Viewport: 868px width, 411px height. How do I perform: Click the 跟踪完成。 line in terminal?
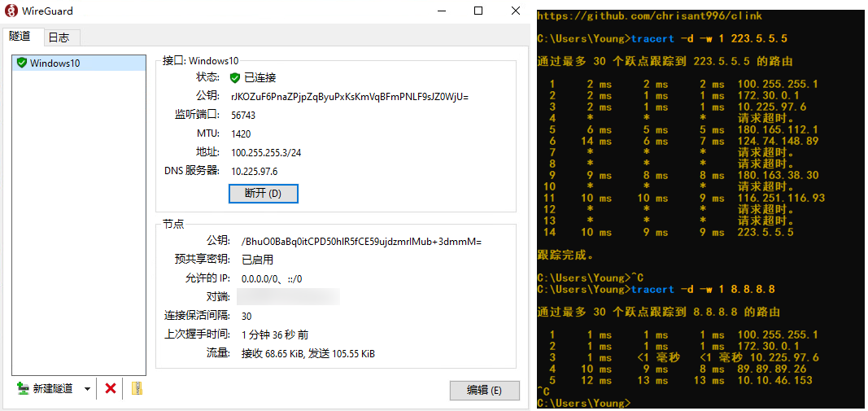pos(565,255)
